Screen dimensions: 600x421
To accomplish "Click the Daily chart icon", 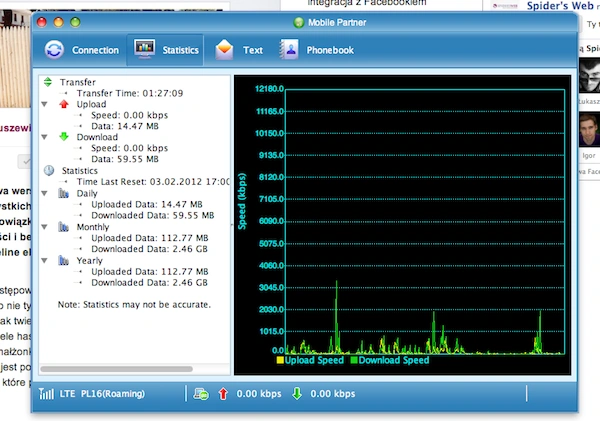I will pyautogui.click(x=64, y=193).
